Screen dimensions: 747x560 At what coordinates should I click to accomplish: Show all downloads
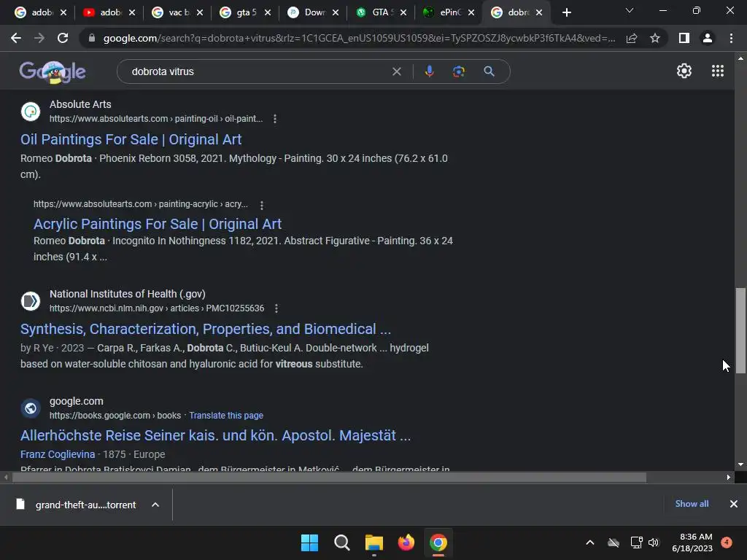click(692, 504)
